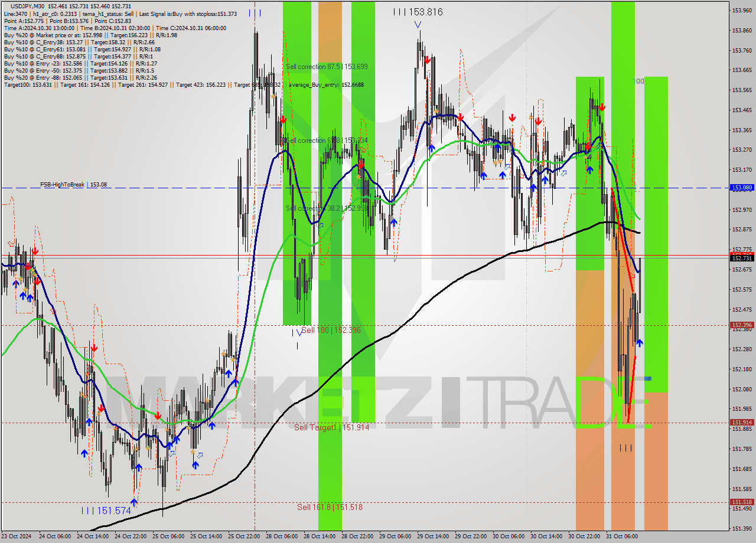Screen dimensions: 756x543
Task: Select the 'Sell 161.8 | 151.518' label
Action: (x=330, y=507)
